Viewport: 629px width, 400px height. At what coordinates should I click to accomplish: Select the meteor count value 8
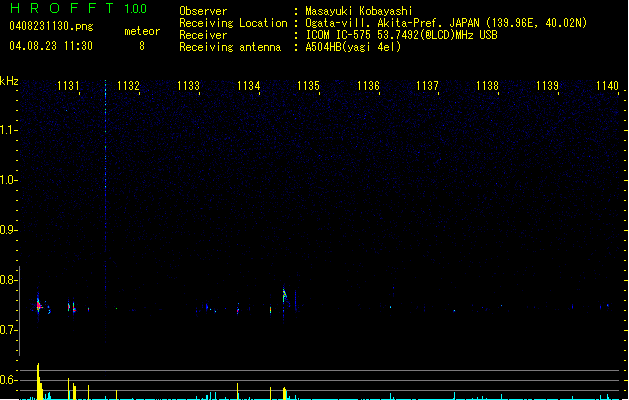coord(142,46)
